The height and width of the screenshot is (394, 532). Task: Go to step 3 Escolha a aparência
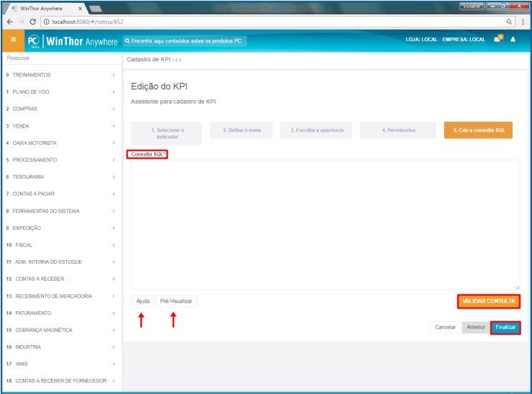tap(316, 130)
